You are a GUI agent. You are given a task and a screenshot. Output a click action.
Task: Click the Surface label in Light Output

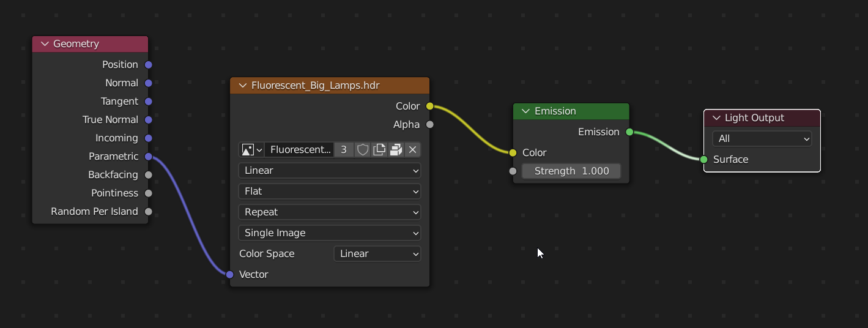[730, 160]
